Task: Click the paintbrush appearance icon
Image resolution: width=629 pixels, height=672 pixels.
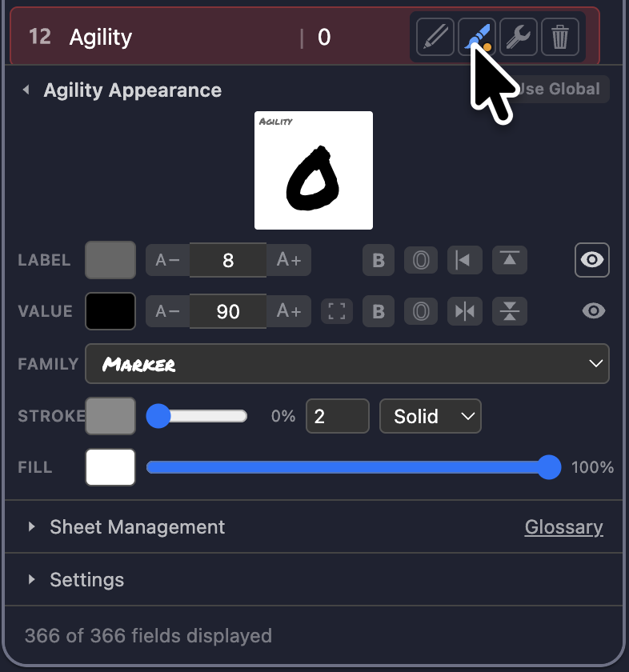Action: tap(477, 37)
